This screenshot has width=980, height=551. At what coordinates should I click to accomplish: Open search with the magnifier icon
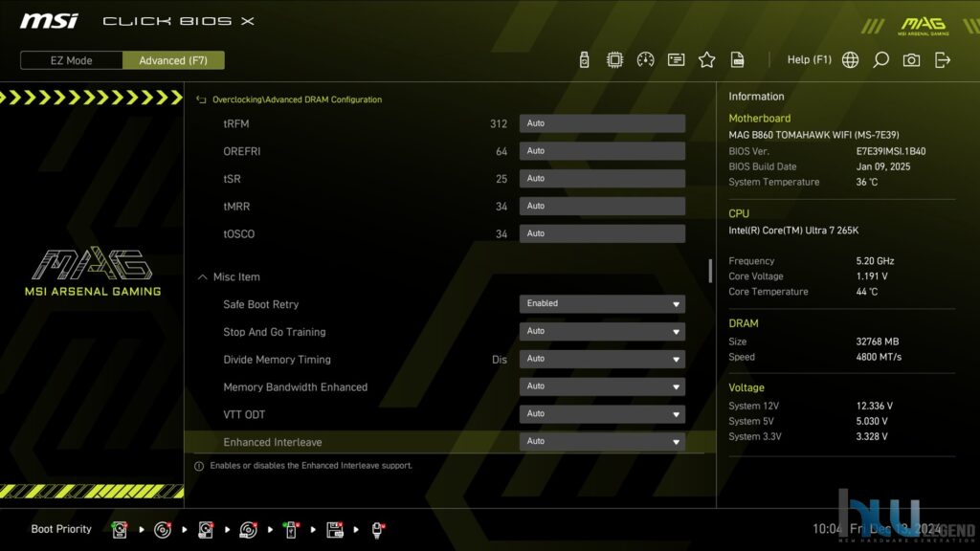point(880,60)
